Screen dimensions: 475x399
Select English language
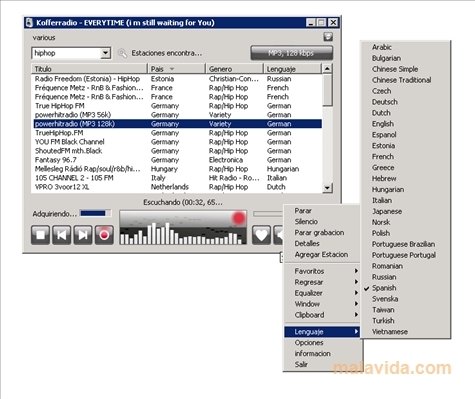point(406,124)
